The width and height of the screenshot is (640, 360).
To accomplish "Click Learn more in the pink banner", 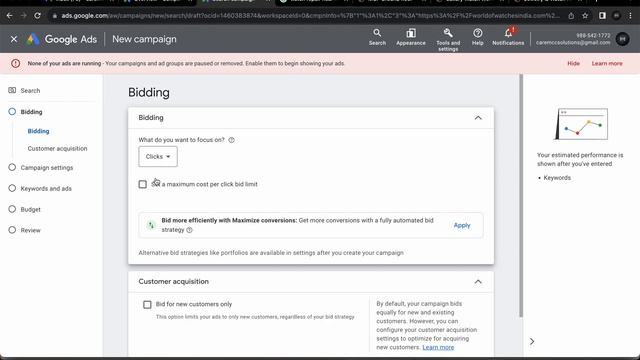I will 607,64.
